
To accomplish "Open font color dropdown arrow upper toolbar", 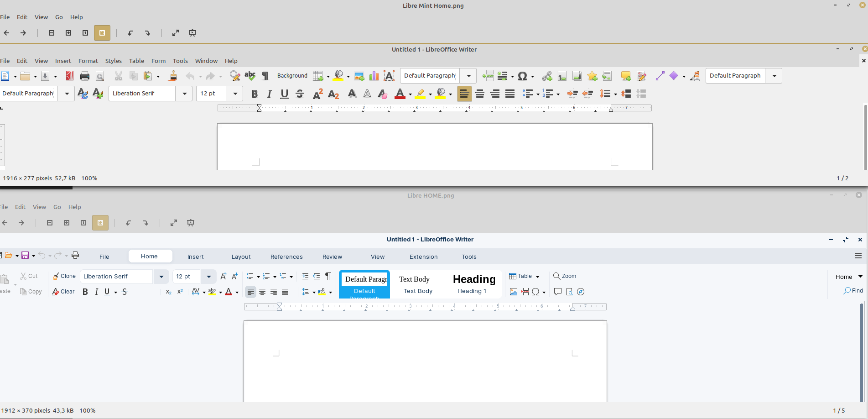I will pos(410,94).
